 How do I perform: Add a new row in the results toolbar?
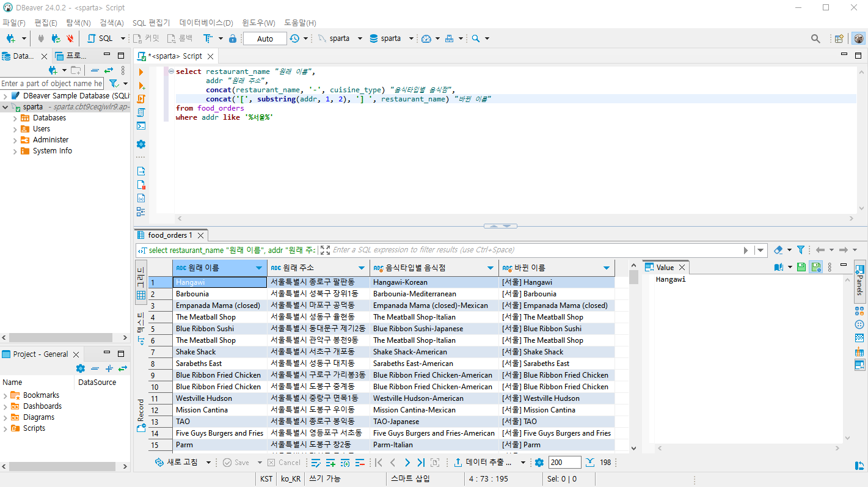click(330, 463)
